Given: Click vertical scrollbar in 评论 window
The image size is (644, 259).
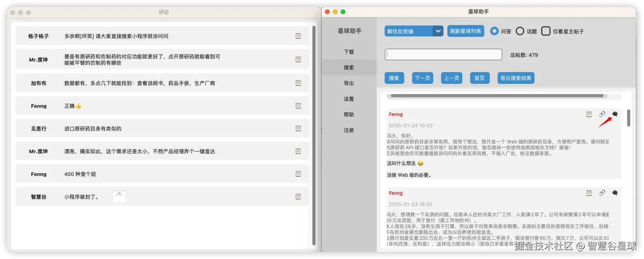Looking at the screenshot, I should click(314, 135).
